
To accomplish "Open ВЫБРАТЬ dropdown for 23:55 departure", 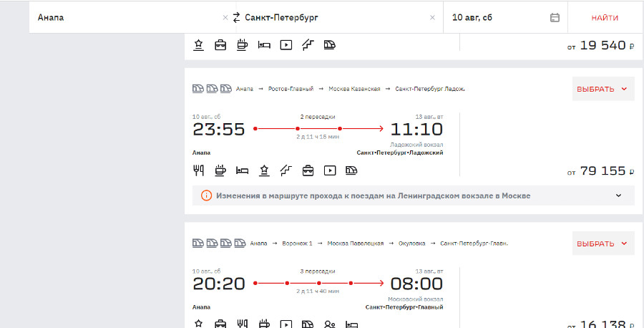I will [x=602, y=89].
